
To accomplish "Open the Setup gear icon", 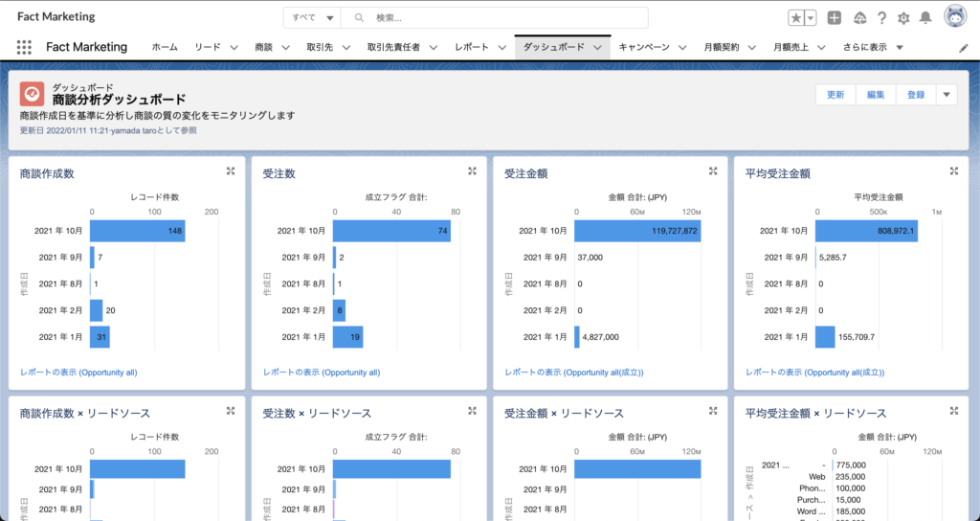I will [903, 18].
